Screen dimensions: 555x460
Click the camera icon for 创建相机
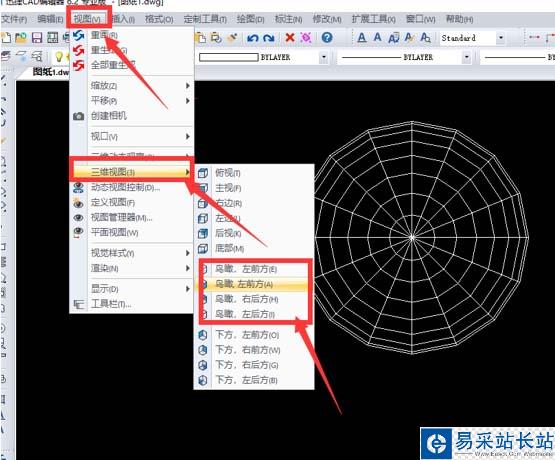78,116
